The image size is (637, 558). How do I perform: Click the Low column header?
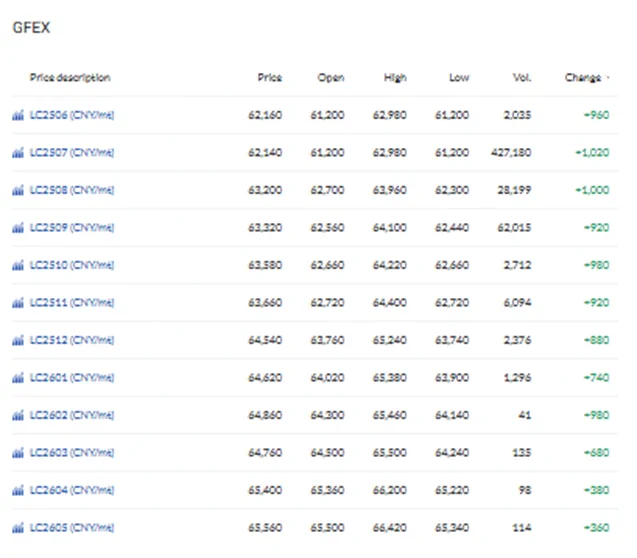pos(459,77)
